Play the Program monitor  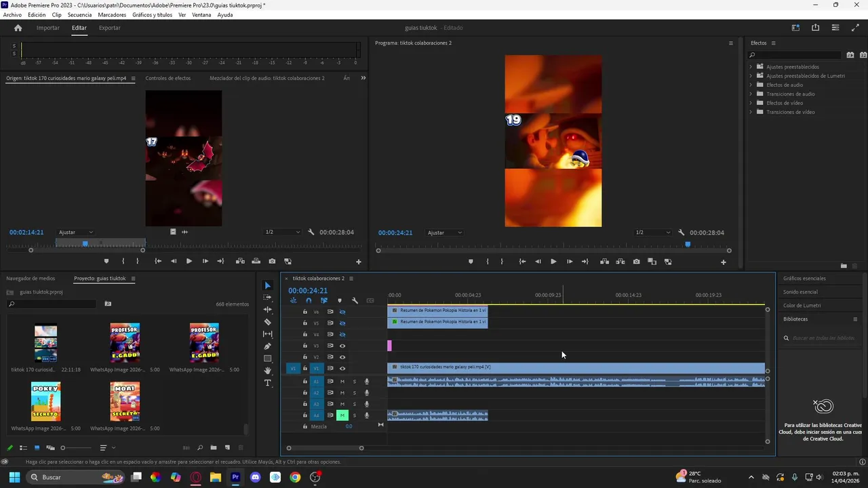coord(553,262)
